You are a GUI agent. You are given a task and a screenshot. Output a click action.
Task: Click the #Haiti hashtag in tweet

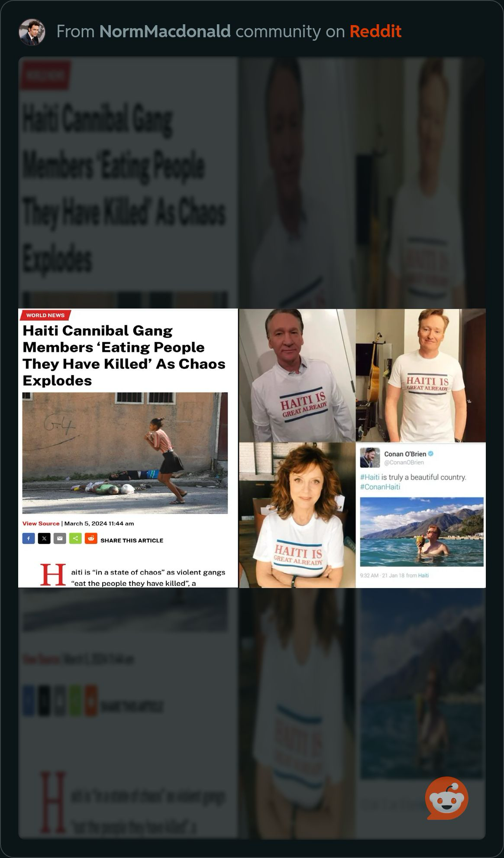click(x=370, y=477)
